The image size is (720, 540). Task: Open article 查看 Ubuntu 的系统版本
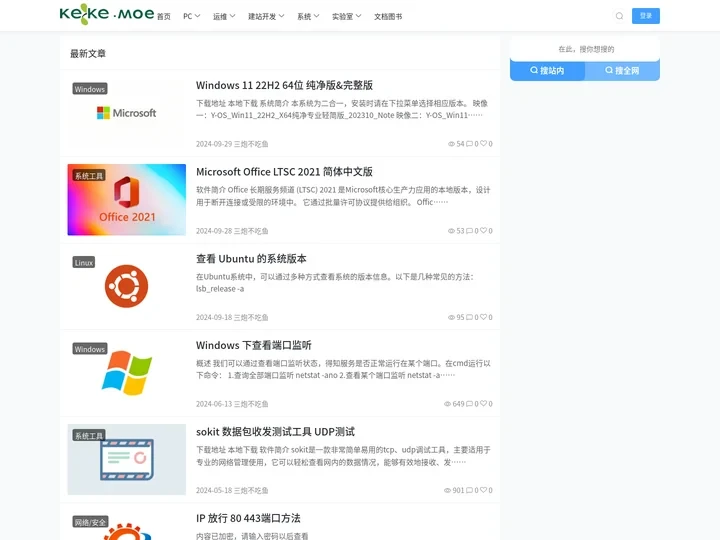pos(251,259)
